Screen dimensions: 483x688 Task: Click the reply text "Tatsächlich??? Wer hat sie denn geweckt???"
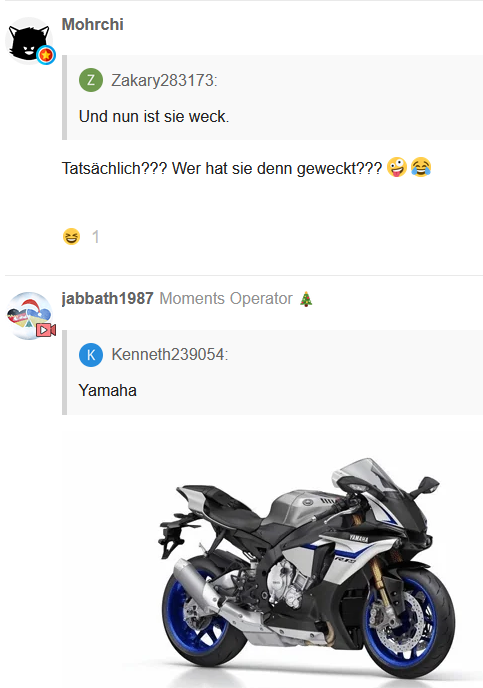[x=222, y=168]
